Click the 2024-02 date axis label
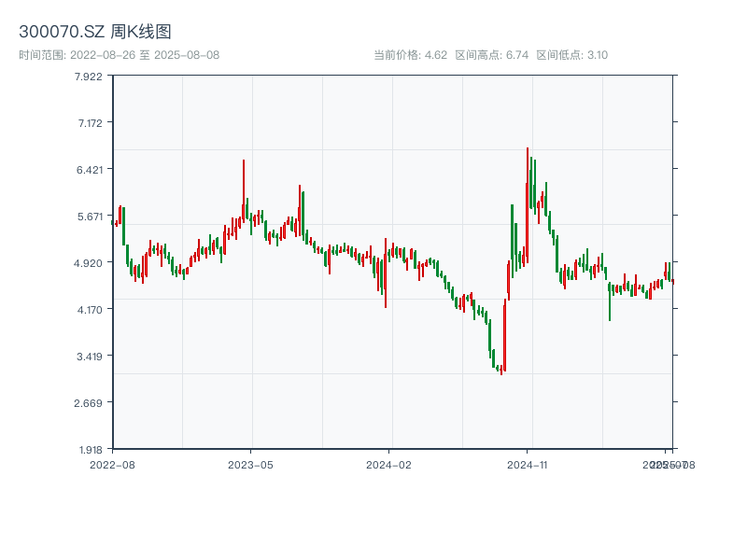Viewport: 747px width, 560px height. [388, 464]
